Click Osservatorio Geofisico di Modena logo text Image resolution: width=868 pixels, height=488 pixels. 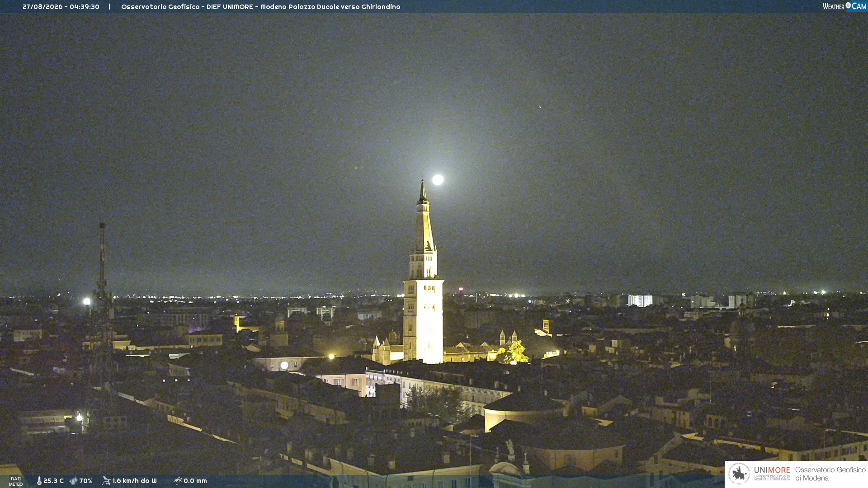(x=830, y=474)
